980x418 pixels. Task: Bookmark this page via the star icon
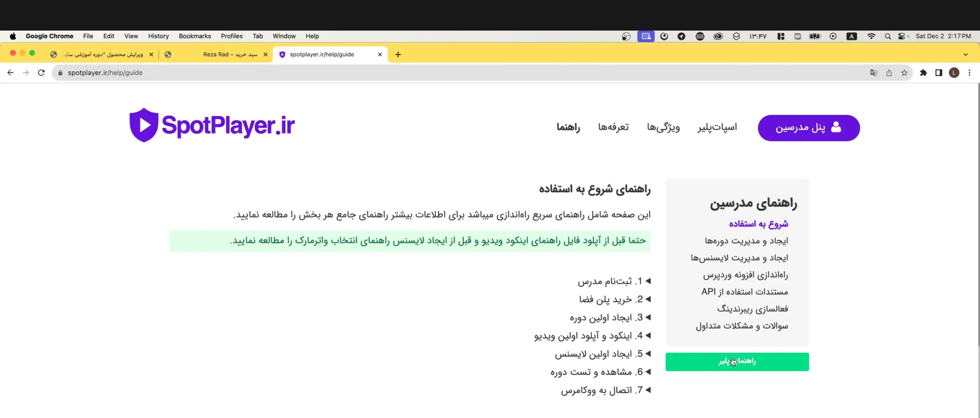click(904, 73)
